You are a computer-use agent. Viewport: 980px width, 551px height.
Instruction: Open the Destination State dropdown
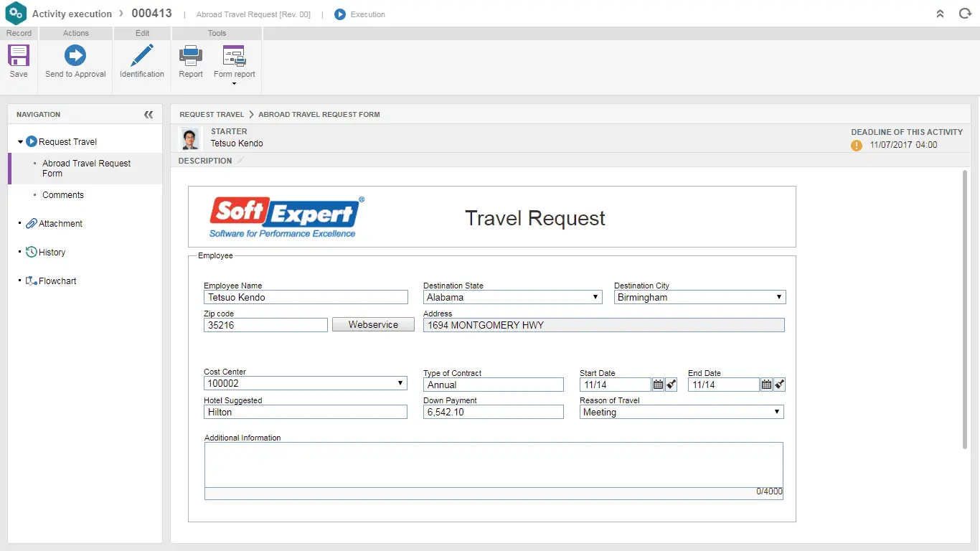(x=595, y=297)
